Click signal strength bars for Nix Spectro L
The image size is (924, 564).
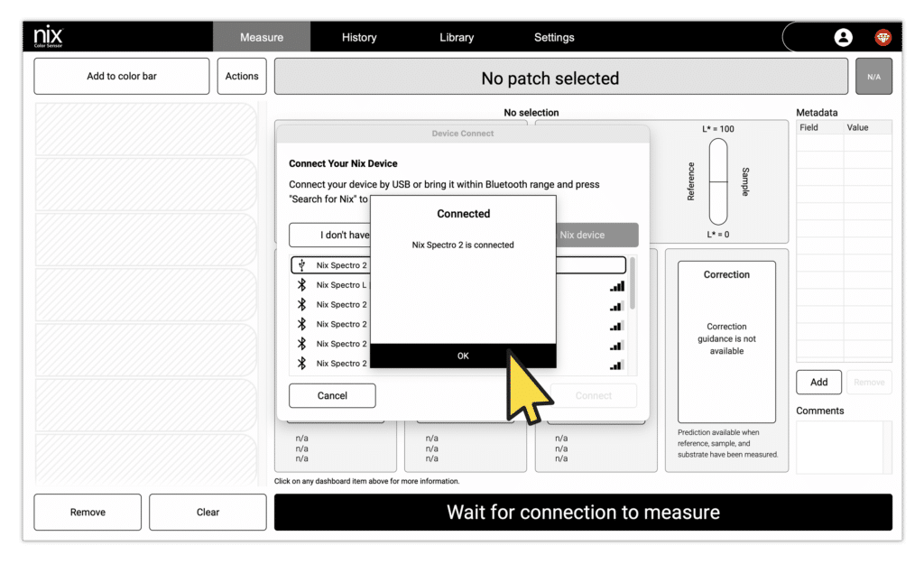pyautogui.click(x=615, y=286)
